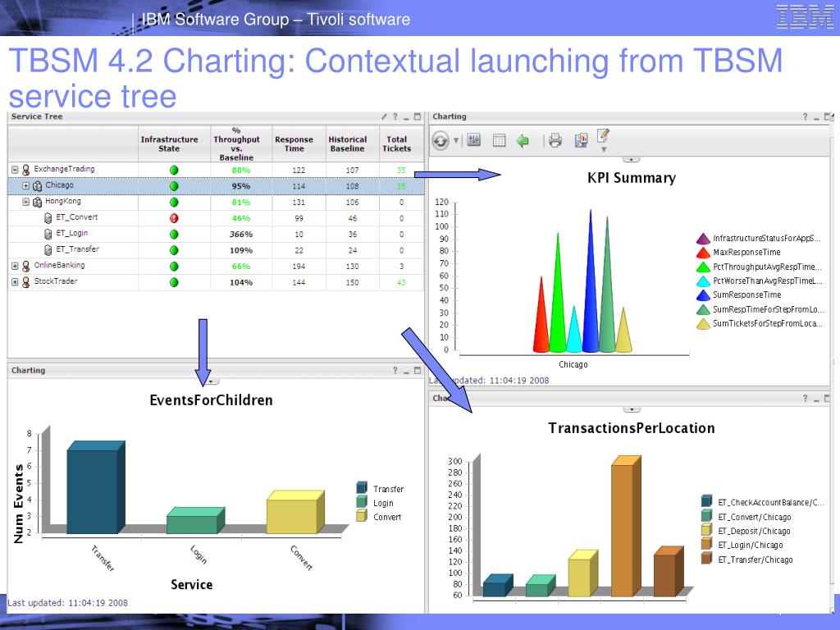
Task: Sort by Infrastructure State column header
Action: [x=169, y=144]
